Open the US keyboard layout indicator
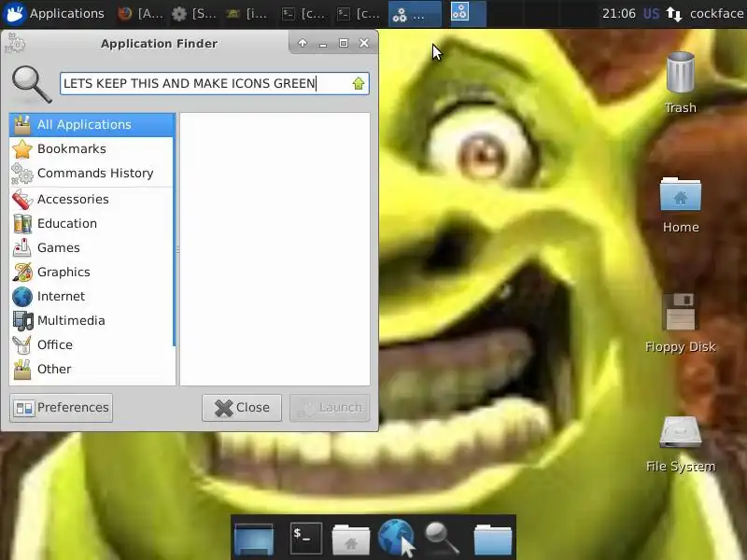Screen dimensions: 747x560 coord(651,13)
